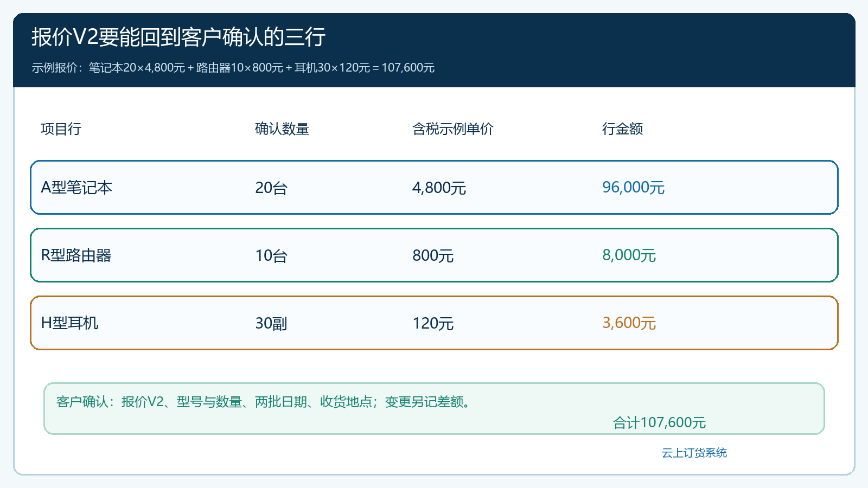Click the 合计107,600元 total
Screen dimensions: 868x488
660,423
